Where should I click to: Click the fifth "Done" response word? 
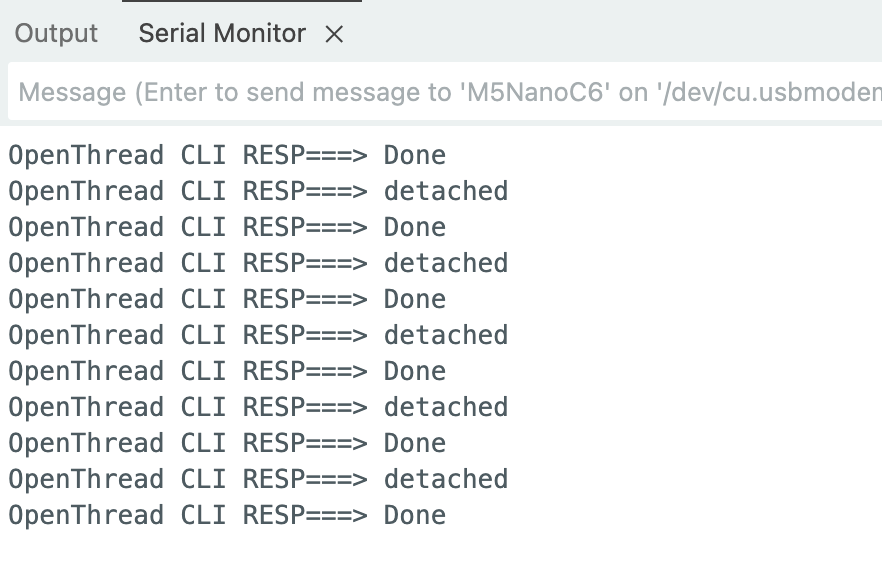click(415, 443)
